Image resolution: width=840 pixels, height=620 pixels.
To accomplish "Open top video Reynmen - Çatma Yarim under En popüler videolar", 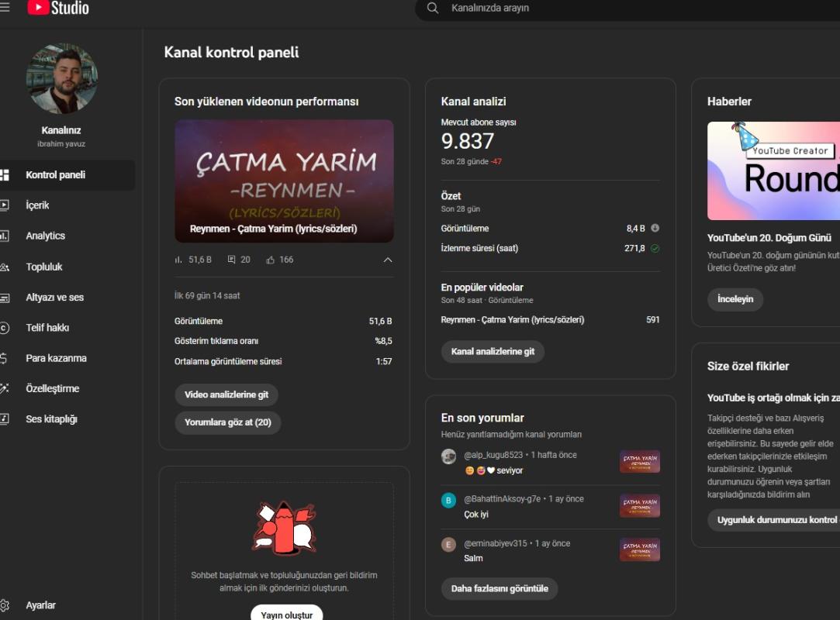I will (x=513, y=319).
